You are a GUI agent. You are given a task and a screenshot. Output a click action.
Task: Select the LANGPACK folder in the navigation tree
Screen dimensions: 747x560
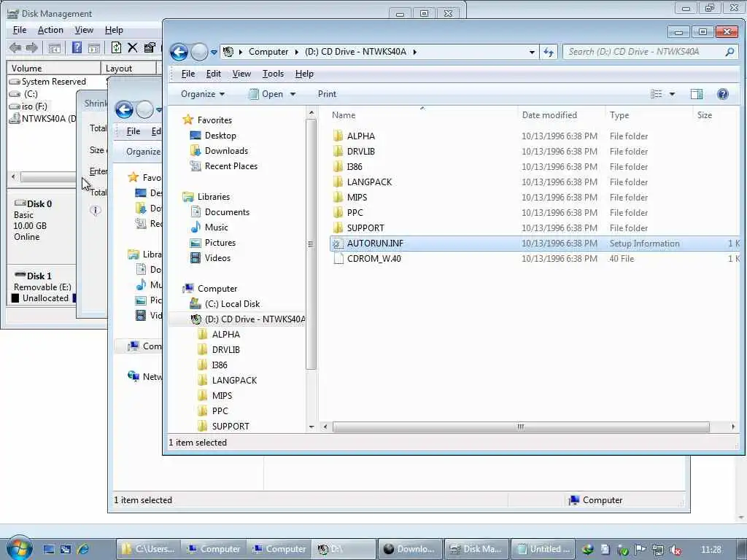[234, 380]
